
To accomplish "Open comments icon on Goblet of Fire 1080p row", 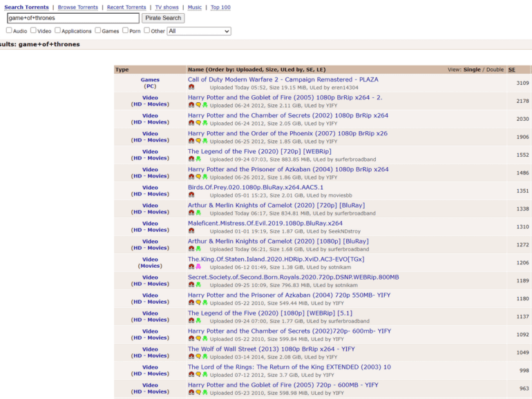I will 198,105.
